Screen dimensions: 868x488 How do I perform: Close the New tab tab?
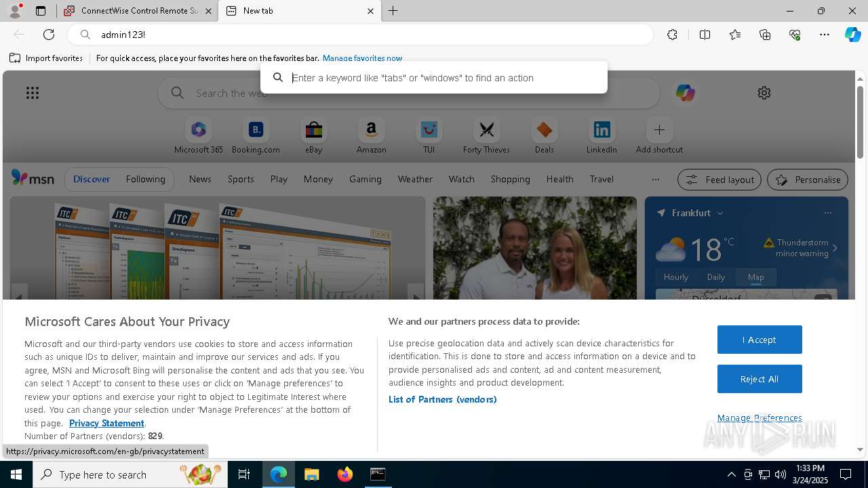pos(370,11)
